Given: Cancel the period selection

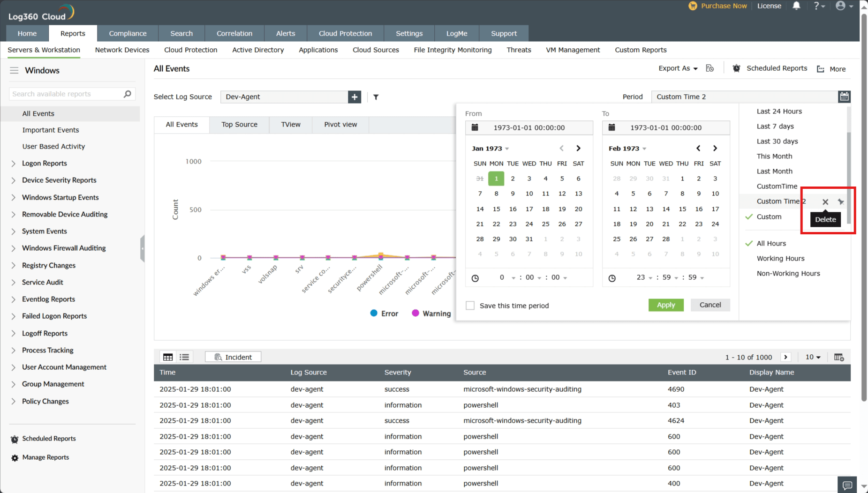Looking at the screenshot, I should [x=710, y=305].
